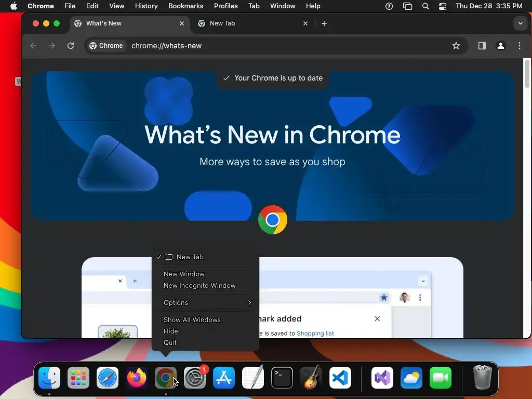This screenshot has width=532, height=399.
Task: Click the address bar URL chrome://whats-new
Action: pyautogui.click(x=166, y=46)
